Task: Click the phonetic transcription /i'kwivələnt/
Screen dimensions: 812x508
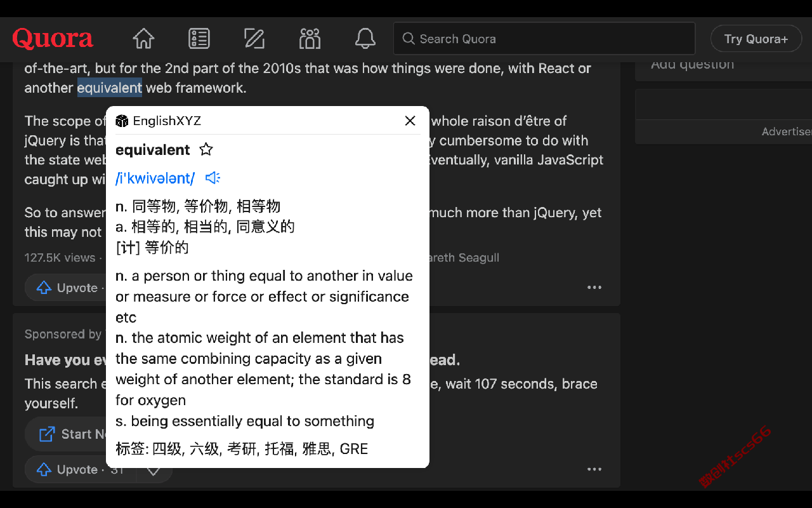Action: tap(155, 178)
